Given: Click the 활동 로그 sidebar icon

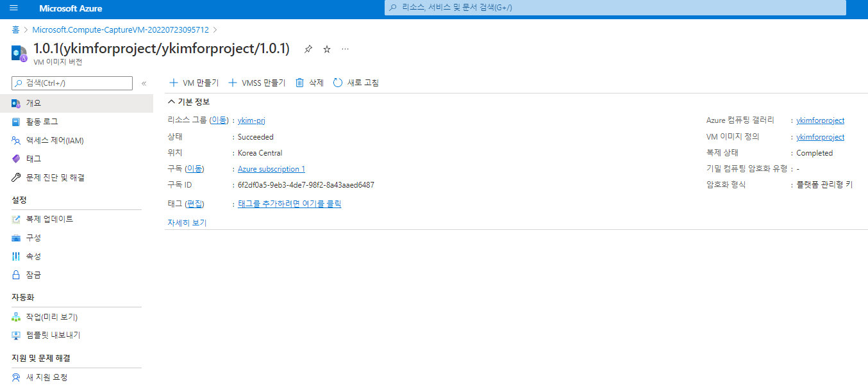Looking at the screenshot, I should [x=16, y=122].
